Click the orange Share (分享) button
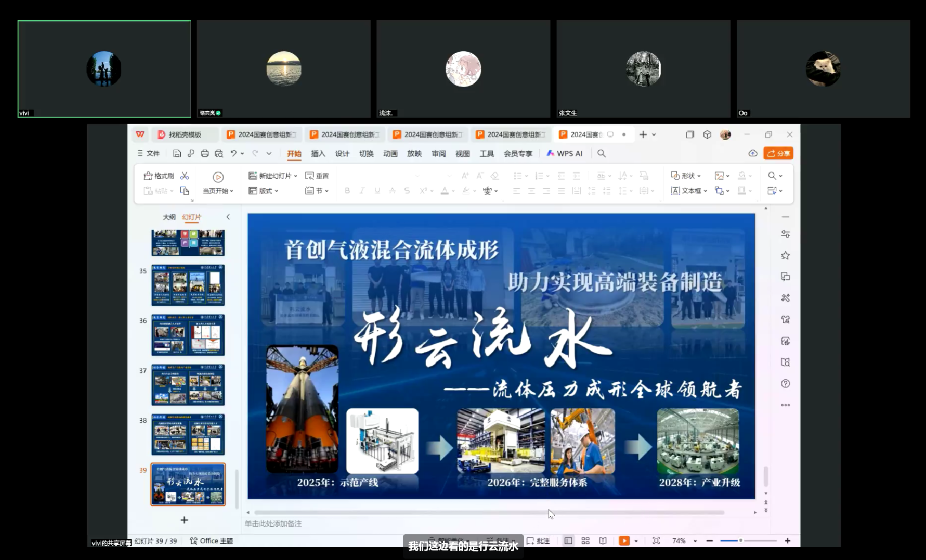 coord(778,154)
